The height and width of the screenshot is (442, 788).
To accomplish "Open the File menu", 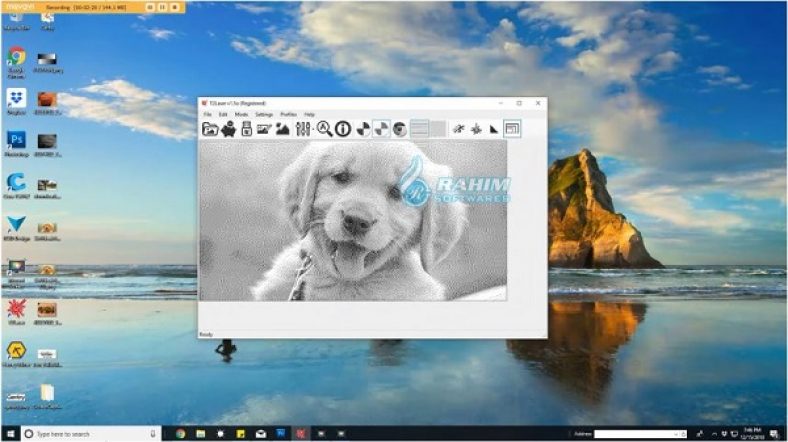I will 208,115.
